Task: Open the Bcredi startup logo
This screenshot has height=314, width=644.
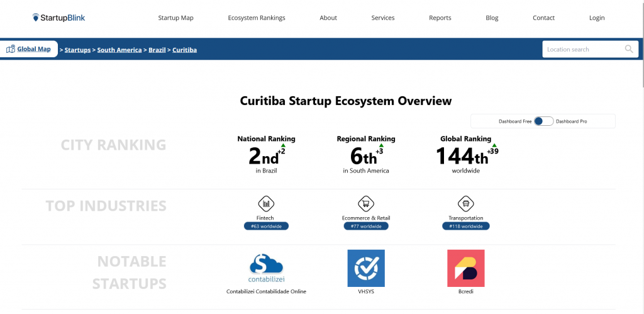Action: (466, 268)
